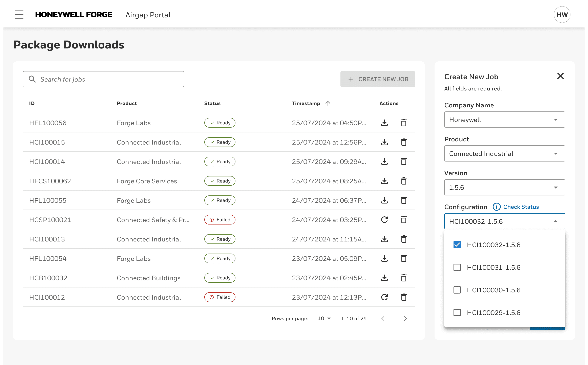
Task: Check the HCI100030-1.5.6 configuration checkbox
Action: (x=457, y=290)
